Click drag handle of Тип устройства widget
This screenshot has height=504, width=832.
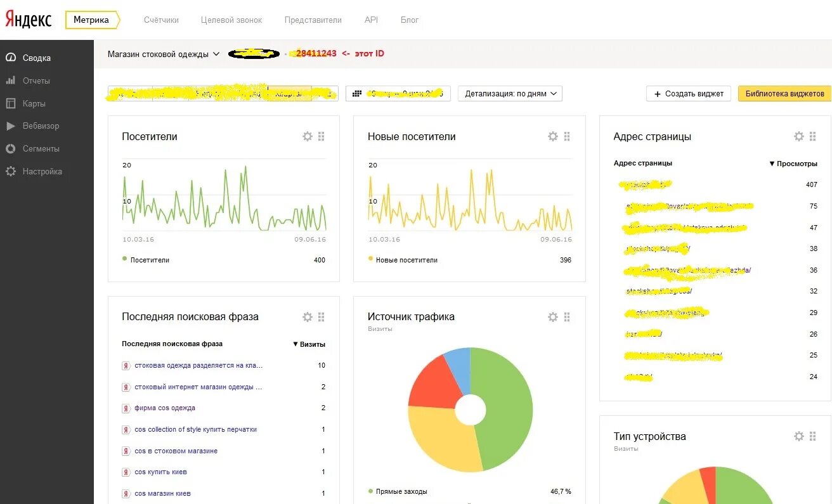(813, 436)
